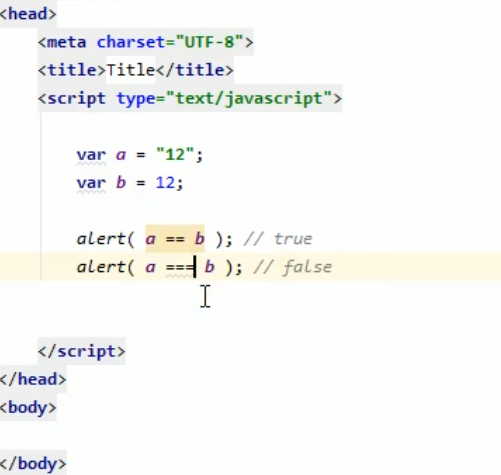Click the alert call on the == line
The image size is (501, 475).
point(101,239)
